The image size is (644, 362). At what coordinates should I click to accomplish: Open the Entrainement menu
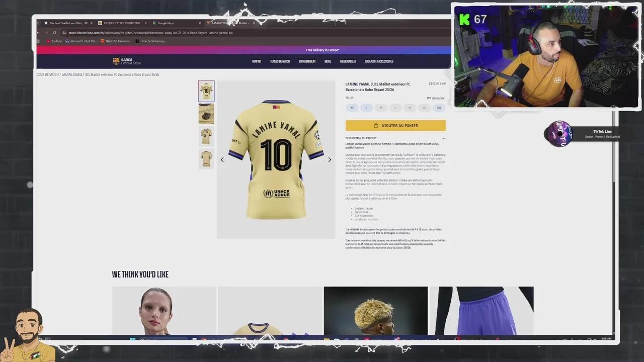[x=307, y=61]
